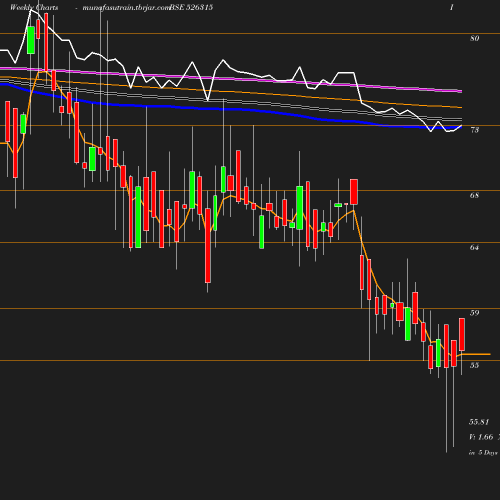Click the 80 price axis label
Image resolution: width=500 pixels, height=500 pixels.
(x=475, y=38)
